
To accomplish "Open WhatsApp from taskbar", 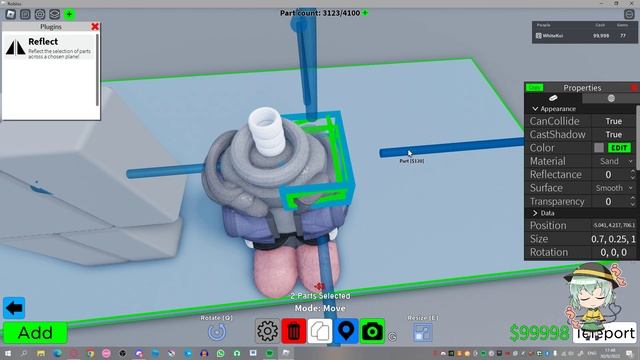I will coord(221,353).
